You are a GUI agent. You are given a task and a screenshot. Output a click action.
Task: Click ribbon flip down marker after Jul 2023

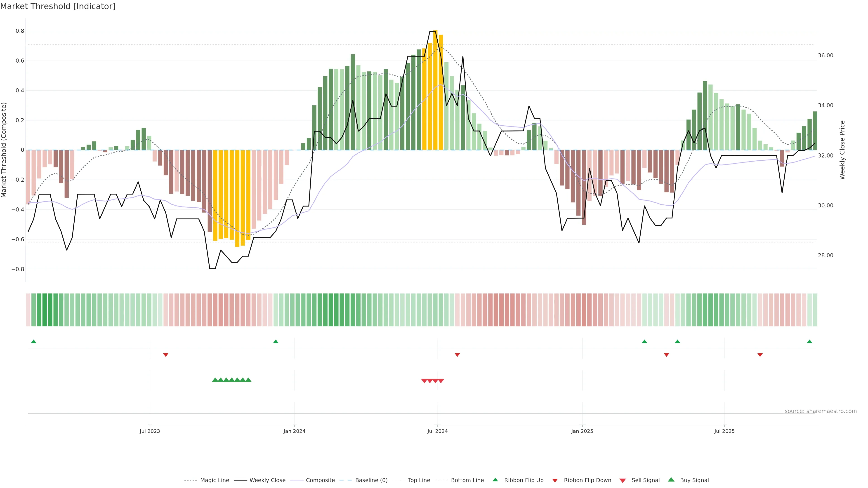[165, 355]
